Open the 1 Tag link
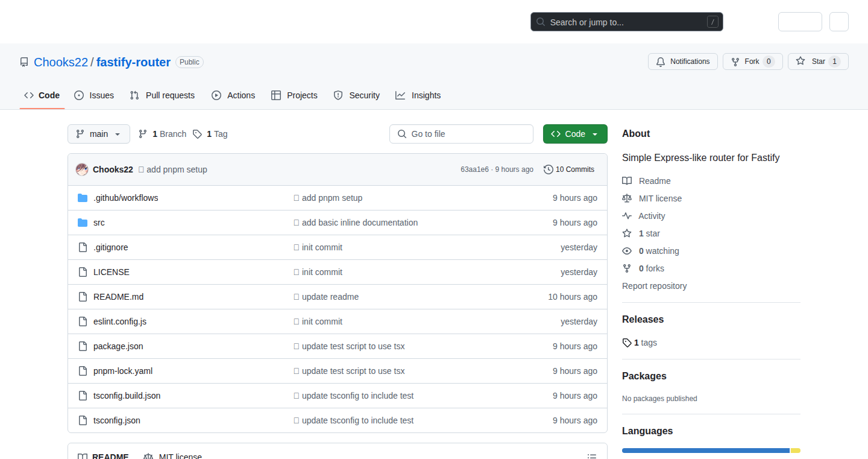868x459 pixels. (210, 134)
